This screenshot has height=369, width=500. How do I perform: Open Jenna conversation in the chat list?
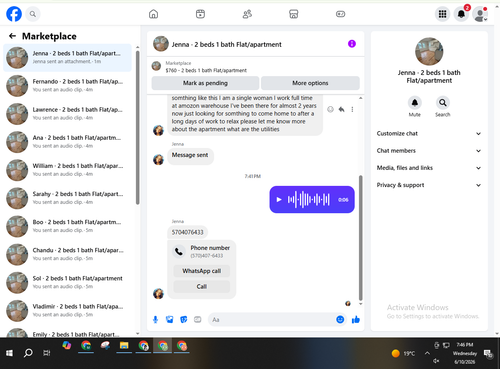point(67,57)
